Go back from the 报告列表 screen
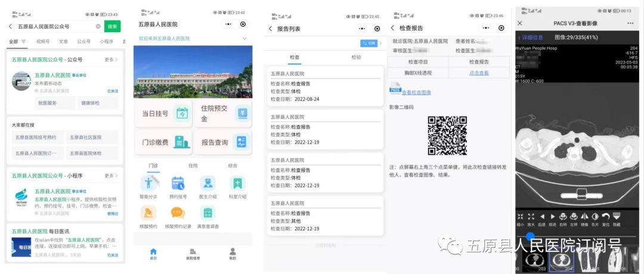Screen dimensions: 644x274 pyautogui.click(x=270, y=29)
